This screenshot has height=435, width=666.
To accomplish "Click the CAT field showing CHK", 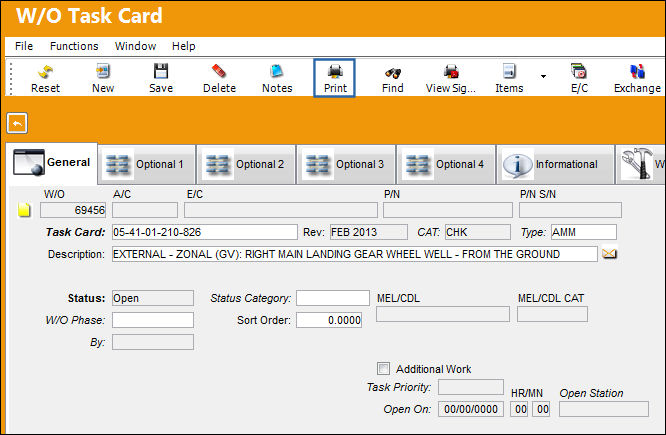I will click(477, 232).
